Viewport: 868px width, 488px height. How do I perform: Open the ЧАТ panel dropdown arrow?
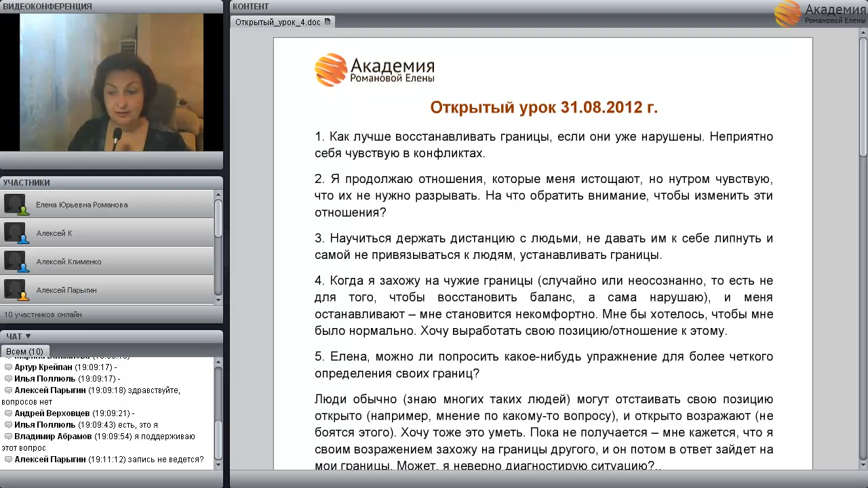28,336
